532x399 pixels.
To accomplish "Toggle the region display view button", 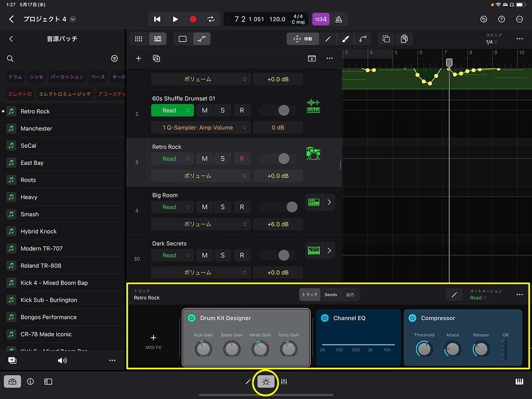I will point(183,39).
